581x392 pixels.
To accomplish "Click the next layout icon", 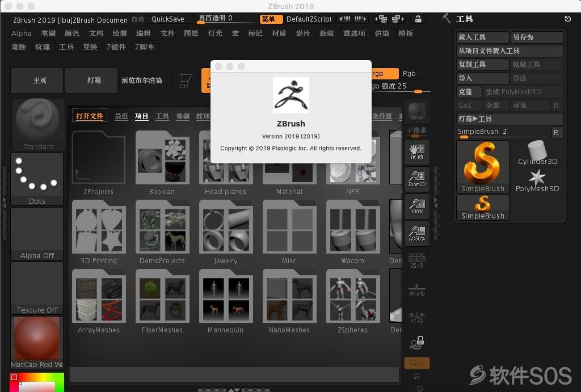I will tap(398, 19).
